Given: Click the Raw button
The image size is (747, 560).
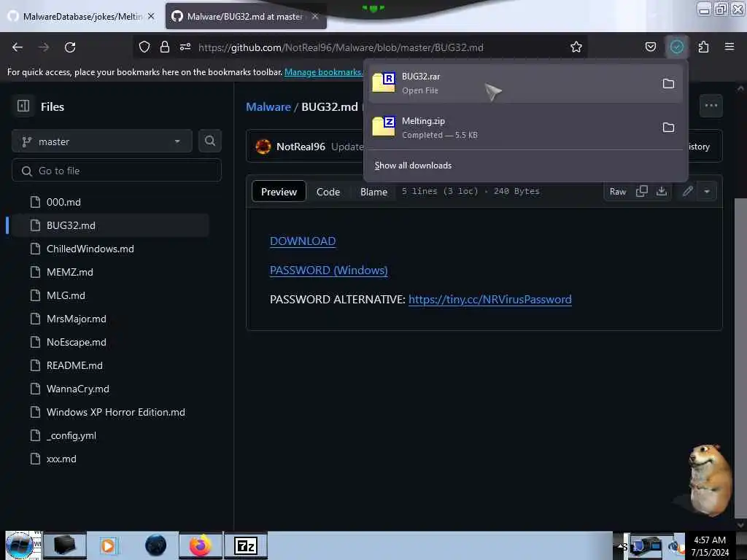Looking at the screenshot, I should click(617, 192).
